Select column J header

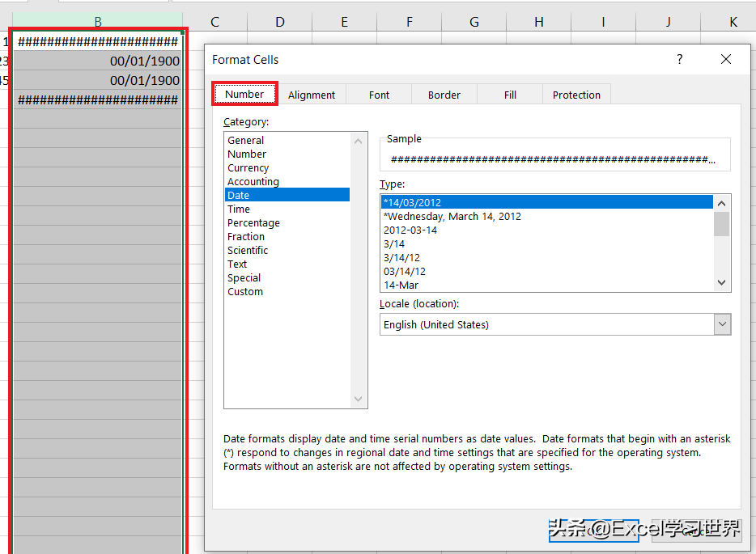click(x=669, y=22)
